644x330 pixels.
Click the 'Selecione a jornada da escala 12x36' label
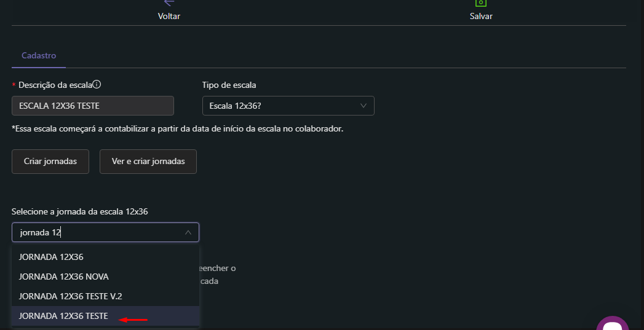click(80, 211)
